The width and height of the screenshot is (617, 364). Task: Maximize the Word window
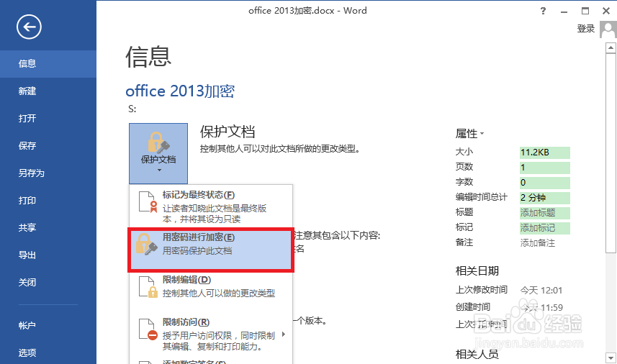[585, 11]
